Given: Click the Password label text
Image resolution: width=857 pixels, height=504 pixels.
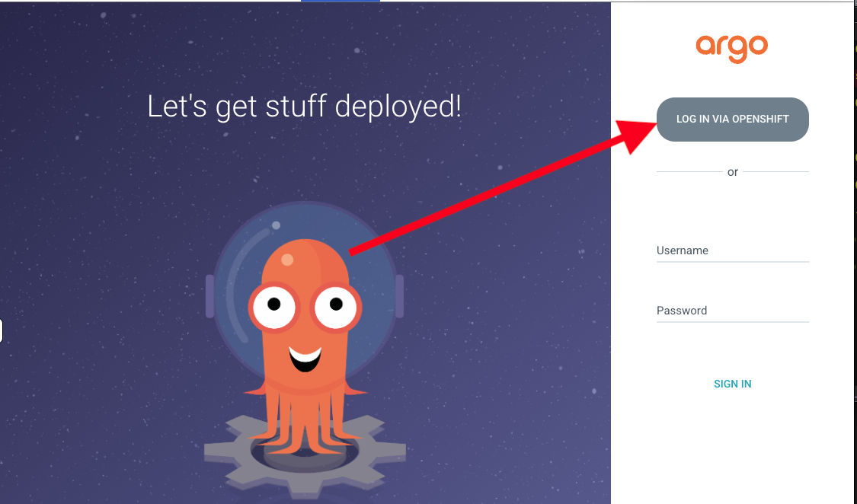Looking at the screenshot, I should [x=681, y=311].
